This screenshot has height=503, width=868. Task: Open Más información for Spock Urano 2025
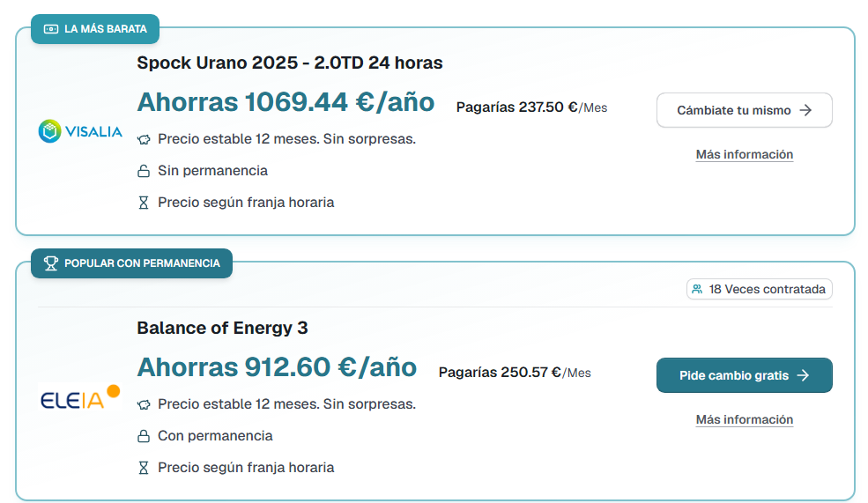point(745,155)
